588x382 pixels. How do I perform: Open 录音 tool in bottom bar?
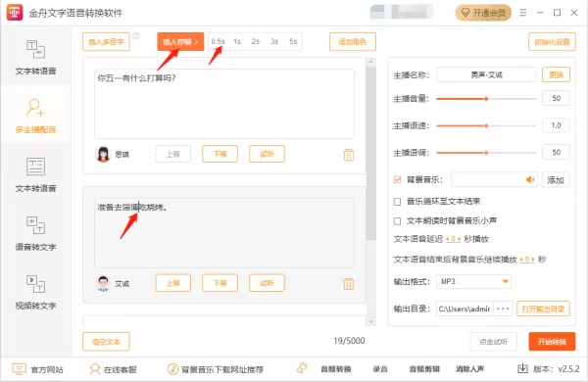pos(380,369)
